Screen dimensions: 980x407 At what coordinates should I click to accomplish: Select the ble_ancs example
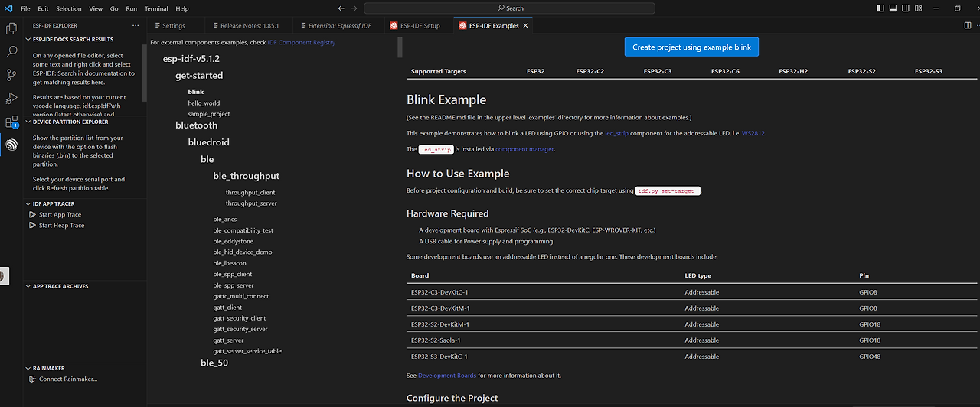225,220
